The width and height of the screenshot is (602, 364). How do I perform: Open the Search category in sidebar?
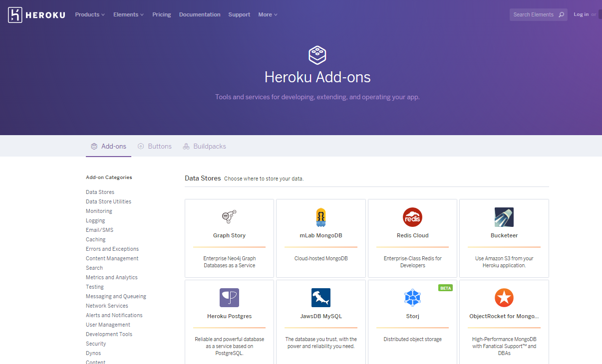pos(94,268)
